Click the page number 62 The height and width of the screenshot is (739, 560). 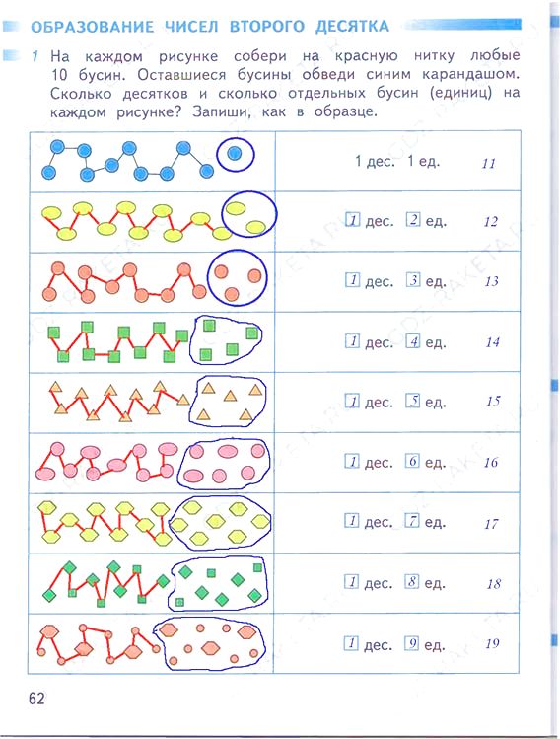pyautogui.click(x=36, y=698)
